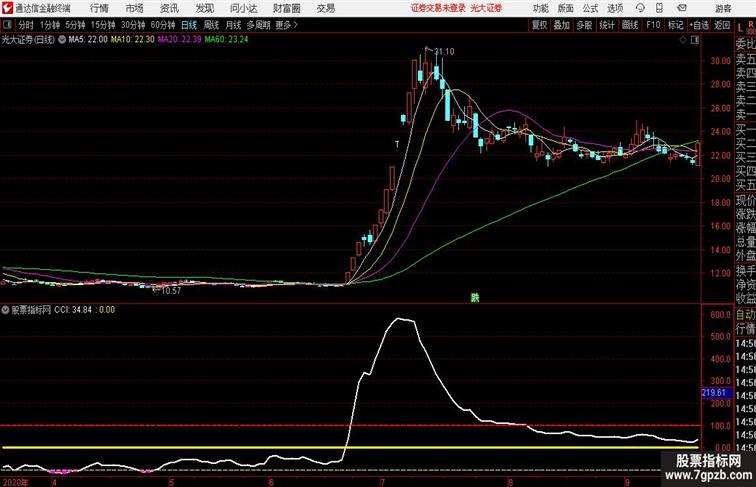
Task: Switch to the 60分钟 period
Action: point(162,25)
